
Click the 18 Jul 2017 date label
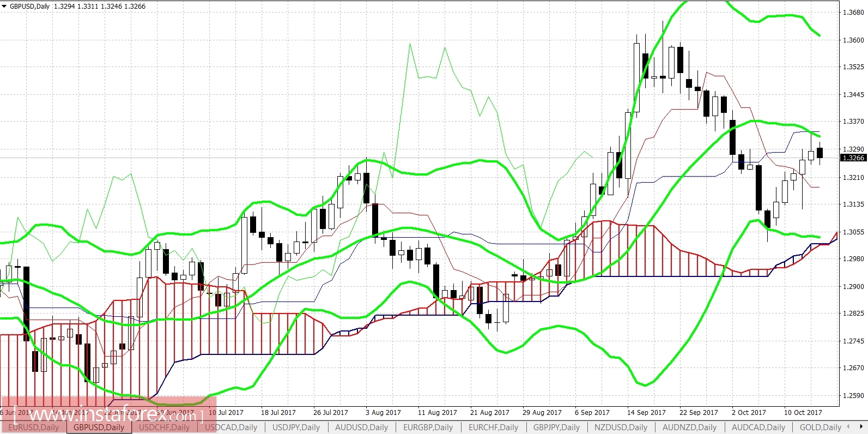click(278, 413)
